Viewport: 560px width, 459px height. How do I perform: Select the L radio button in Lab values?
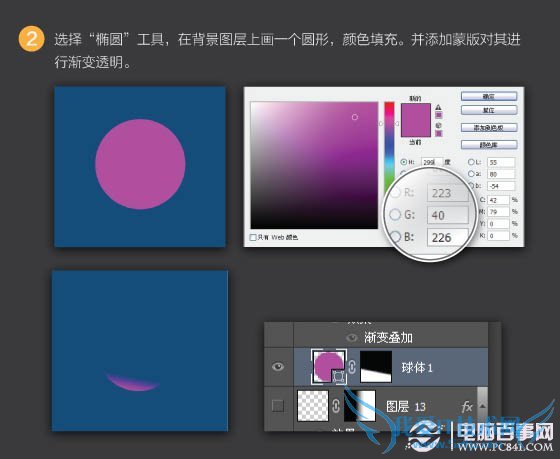click(471, 162)
